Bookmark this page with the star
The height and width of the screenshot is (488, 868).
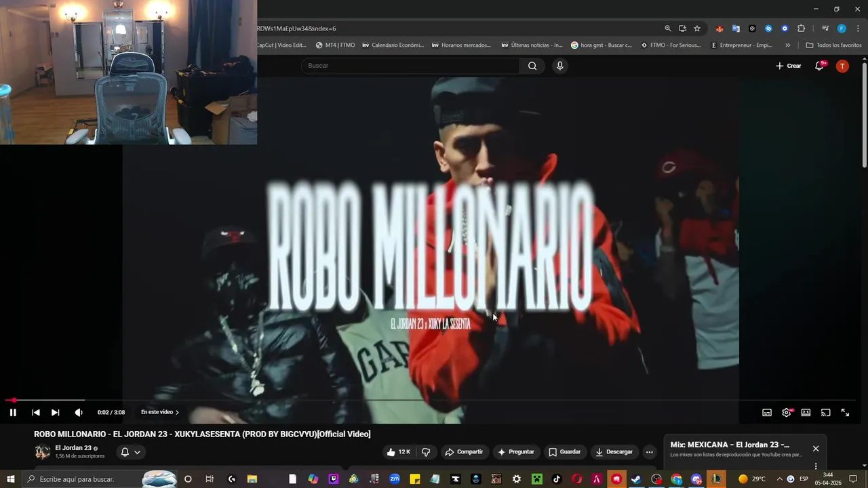pyautogui.click(x=697, y=28)
